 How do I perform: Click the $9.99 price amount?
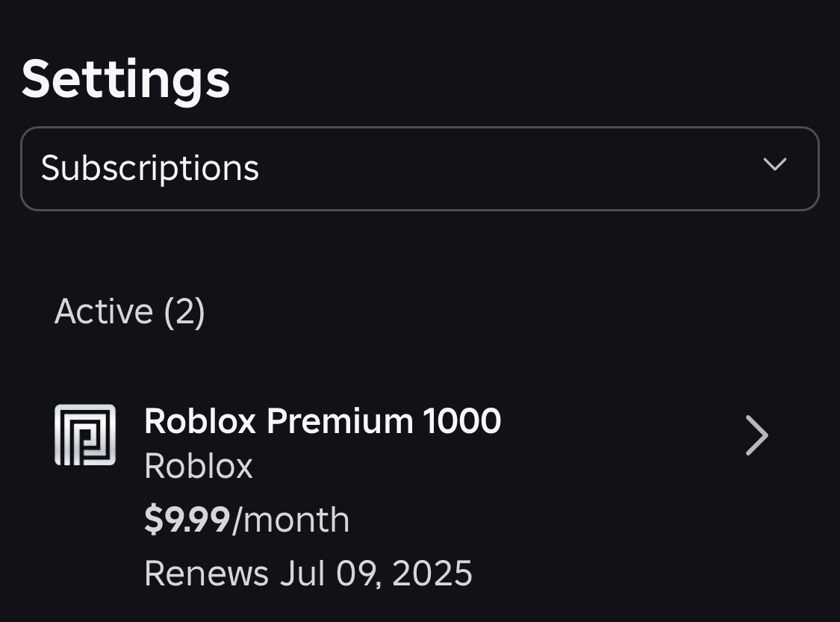187,520
